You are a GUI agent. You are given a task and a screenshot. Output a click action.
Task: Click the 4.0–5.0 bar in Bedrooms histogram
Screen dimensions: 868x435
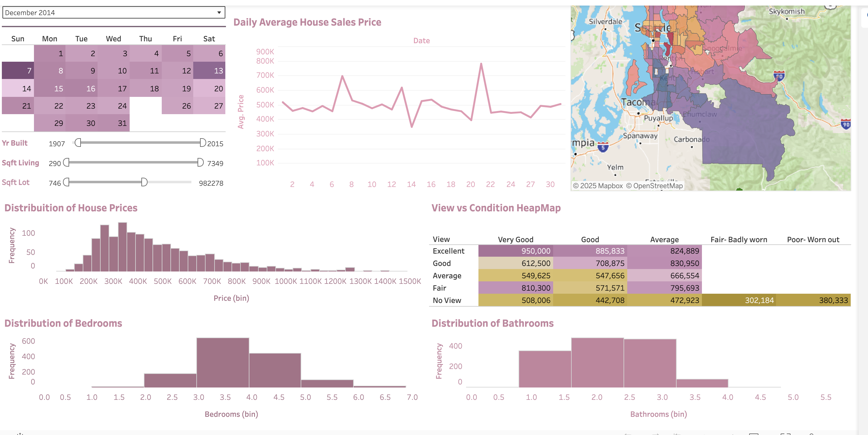(x=275, y=370)
